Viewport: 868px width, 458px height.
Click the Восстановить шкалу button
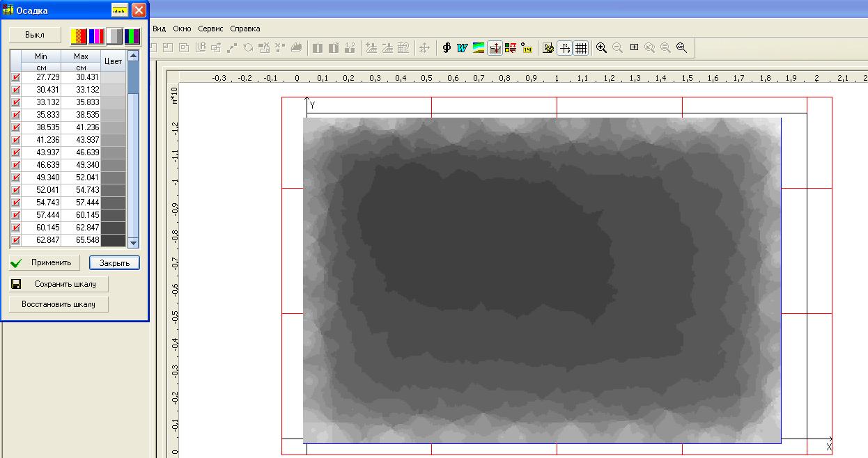[x=59, y=304]
